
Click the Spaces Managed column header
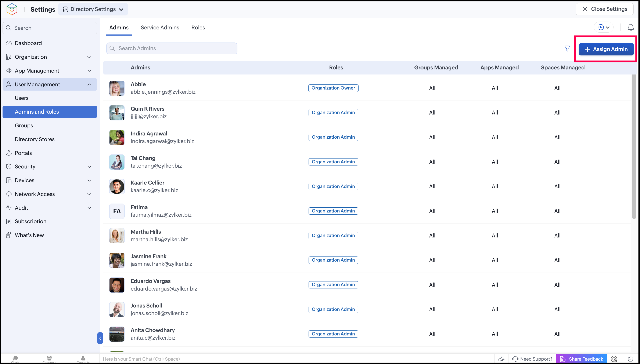click(x=562, y=68)
